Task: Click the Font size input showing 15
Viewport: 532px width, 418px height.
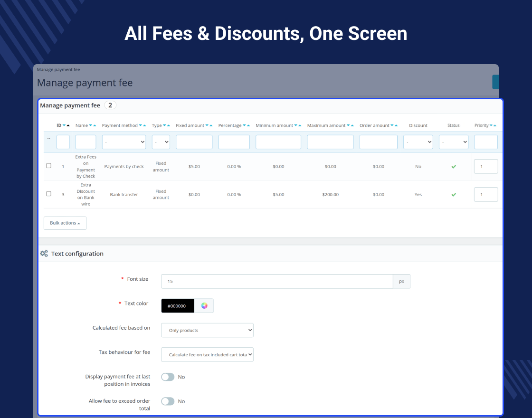Action: click(277, 281)
